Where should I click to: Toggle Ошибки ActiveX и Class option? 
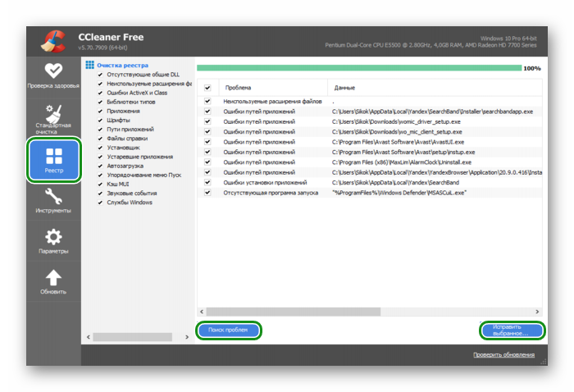[x=100, y=93]
